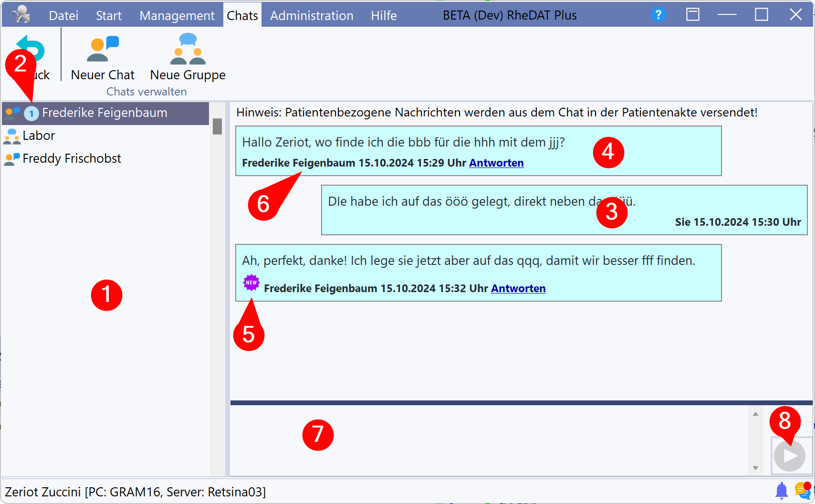Image resolution: width=815 pixels, height=504 pixels.
Task: Click the input field scroll down arrow
Action: [x=755, y=468]
